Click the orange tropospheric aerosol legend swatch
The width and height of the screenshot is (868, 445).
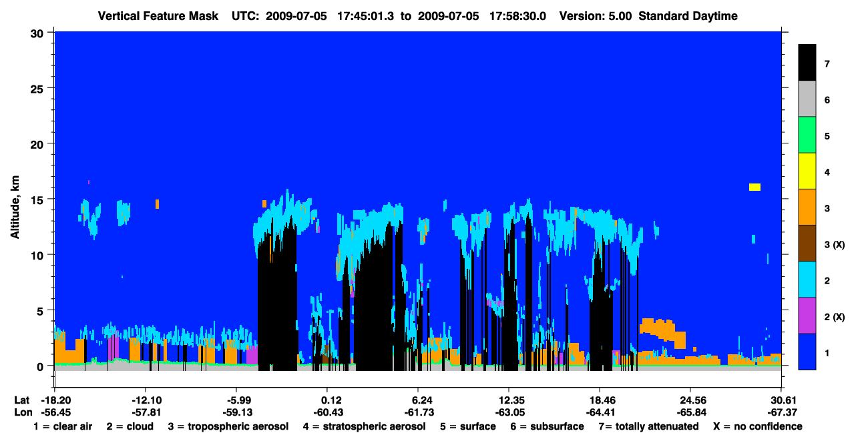tap(807, 208)
